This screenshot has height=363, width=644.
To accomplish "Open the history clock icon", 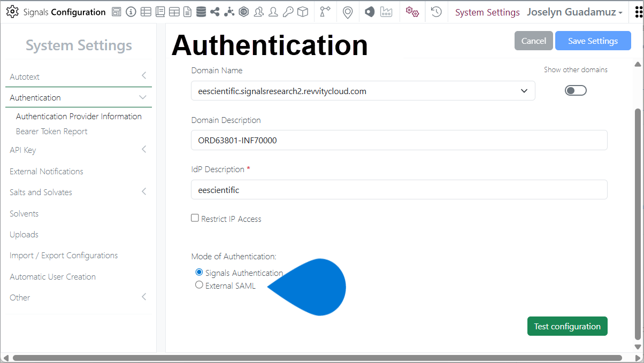I will coord(436,12).
